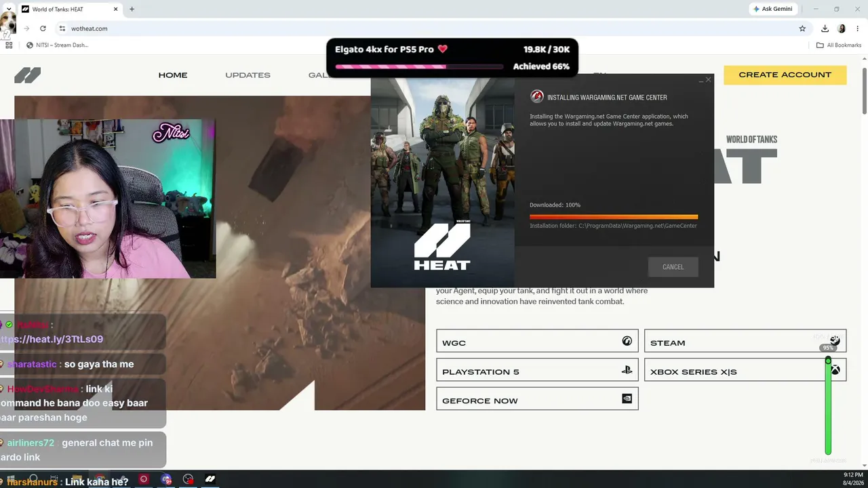Select the PLAYSTATION 5 platform button
The image size is (868, 488).
(x=537, y=370)
